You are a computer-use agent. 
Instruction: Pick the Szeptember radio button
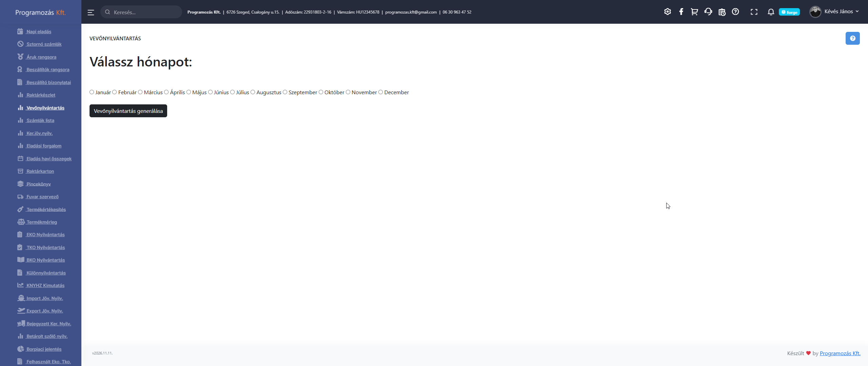[285, 92]
